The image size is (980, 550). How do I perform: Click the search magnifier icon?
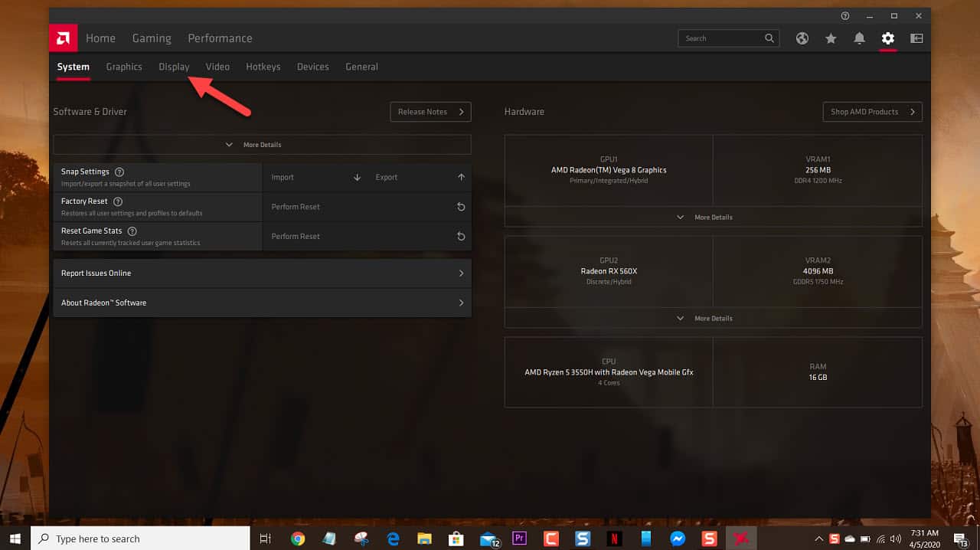pos(769,38)
